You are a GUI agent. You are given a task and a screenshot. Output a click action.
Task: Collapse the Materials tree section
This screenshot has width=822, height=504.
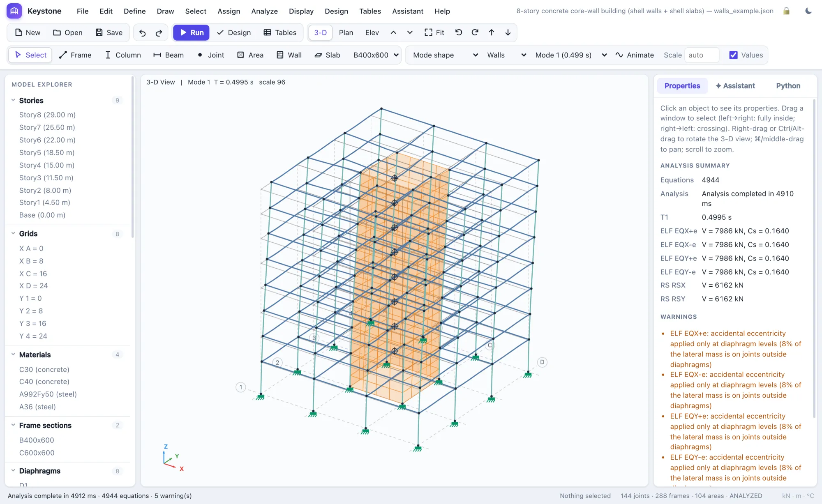pyautogui.click(x=13, y=354)
